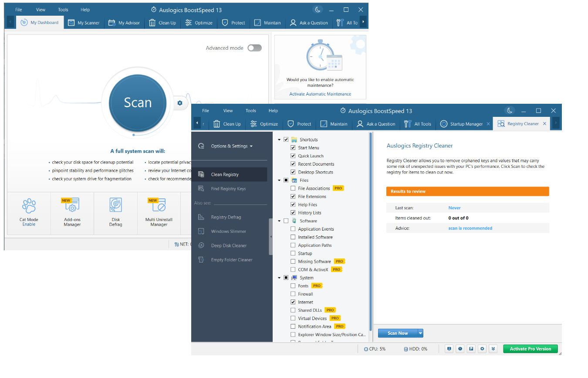Collapse the Shortcuts tree group
The image size is (588, 378).
click(x=279, y=140)
